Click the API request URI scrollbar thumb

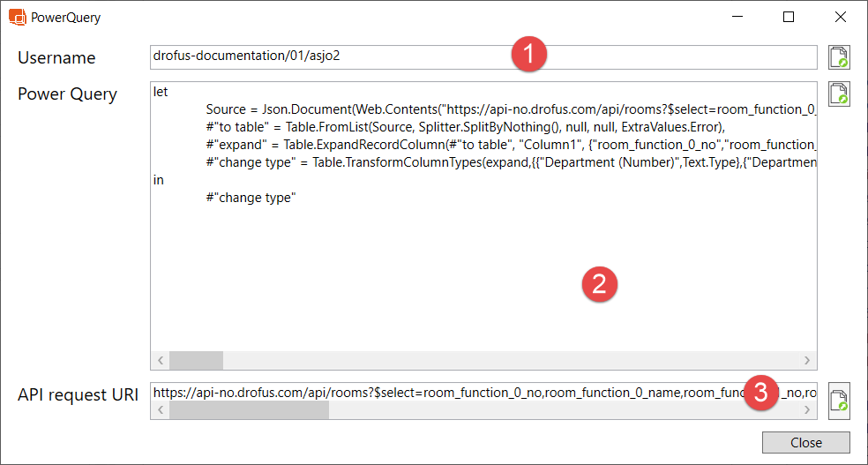click(x=249, y=409)
